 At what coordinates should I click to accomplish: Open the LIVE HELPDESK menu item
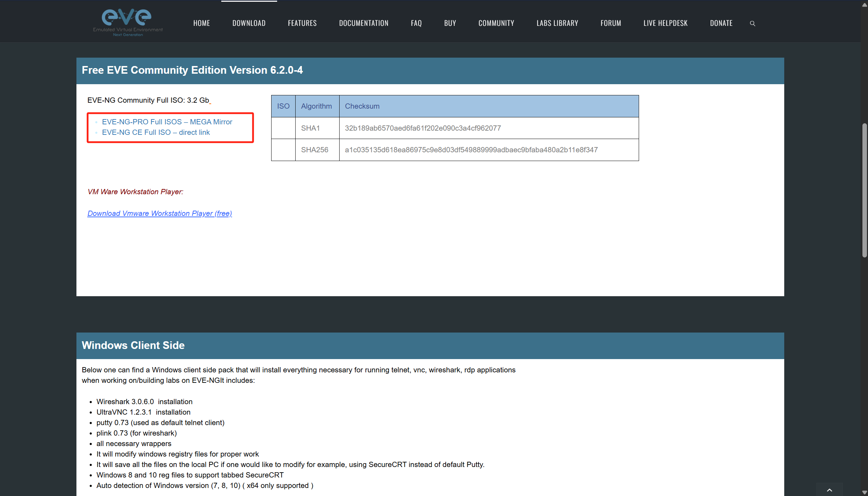click(x=666, y=23)
